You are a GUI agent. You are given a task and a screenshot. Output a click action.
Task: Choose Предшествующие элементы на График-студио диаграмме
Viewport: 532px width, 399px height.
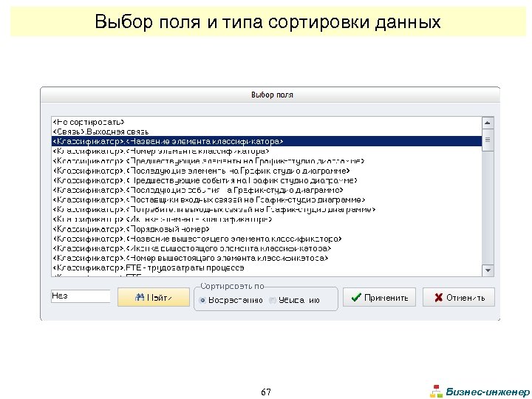pos(267,161)
